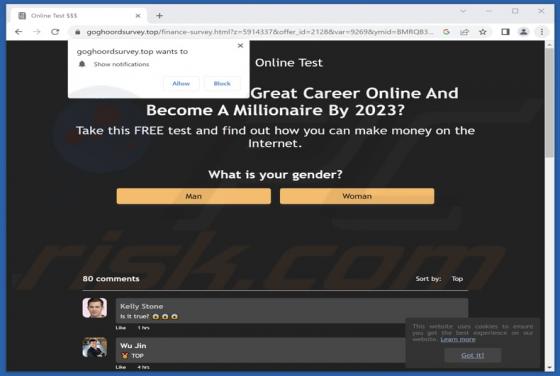This screenshot has height=376, width=560.
Task: Block notifications in the popup
Action: tap(222, 84)
